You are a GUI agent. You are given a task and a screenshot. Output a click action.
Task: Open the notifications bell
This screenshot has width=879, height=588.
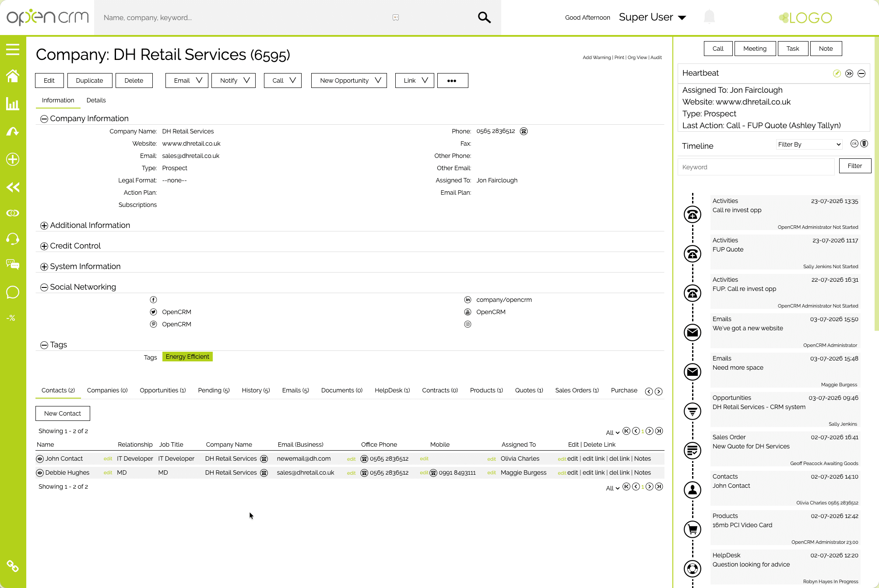[x=709, y=17]
